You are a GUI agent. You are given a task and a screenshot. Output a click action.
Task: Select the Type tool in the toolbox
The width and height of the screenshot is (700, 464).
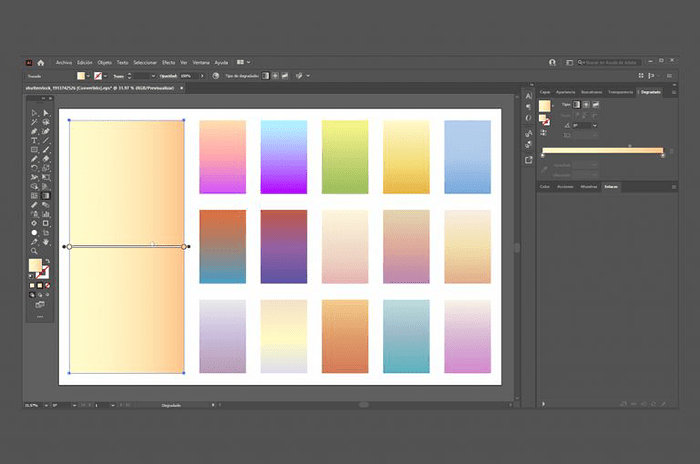[34, 140]
